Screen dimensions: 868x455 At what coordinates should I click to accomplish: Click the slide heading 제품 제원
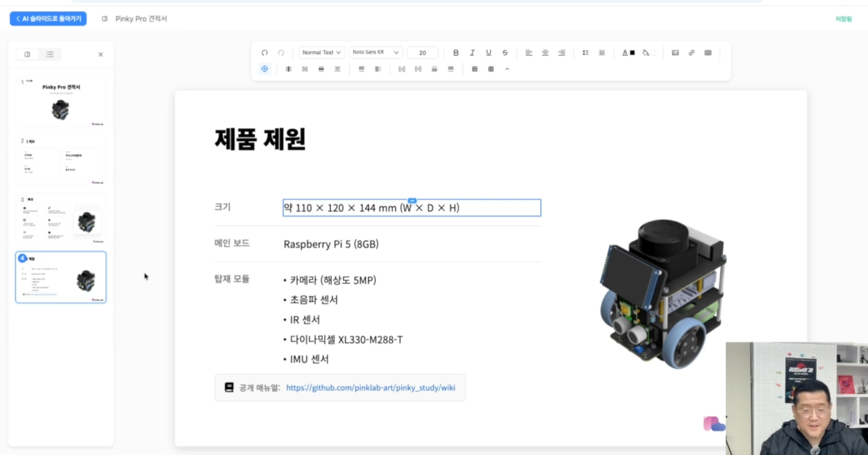click(x=260, y=139)
